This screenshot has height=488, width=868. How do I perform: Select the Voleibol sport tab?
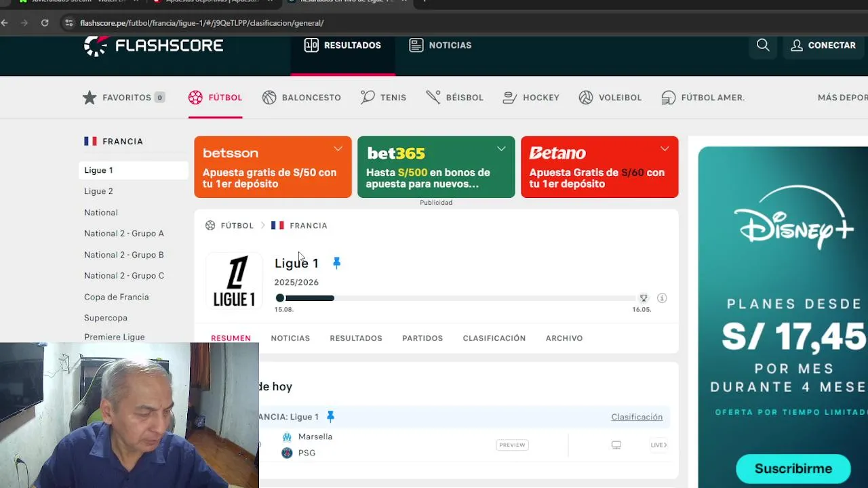click(610, 98)
